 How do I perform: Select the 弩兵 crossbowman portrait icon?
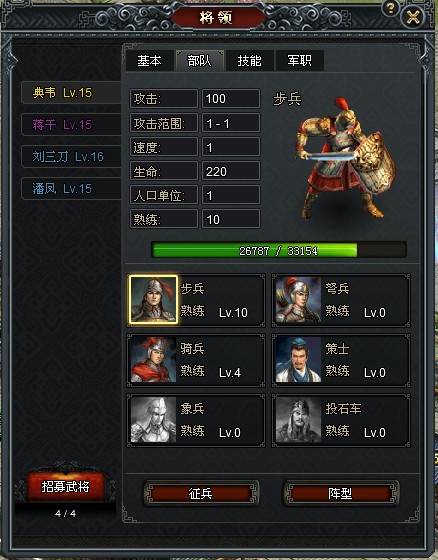tap(298, 299)
